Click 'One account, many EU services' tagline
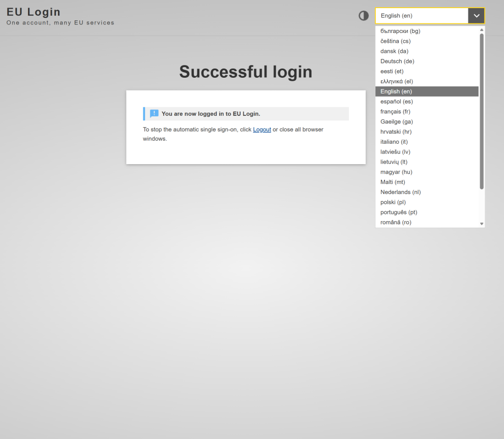This screenshot has width=504, height=439. (60, 23)
